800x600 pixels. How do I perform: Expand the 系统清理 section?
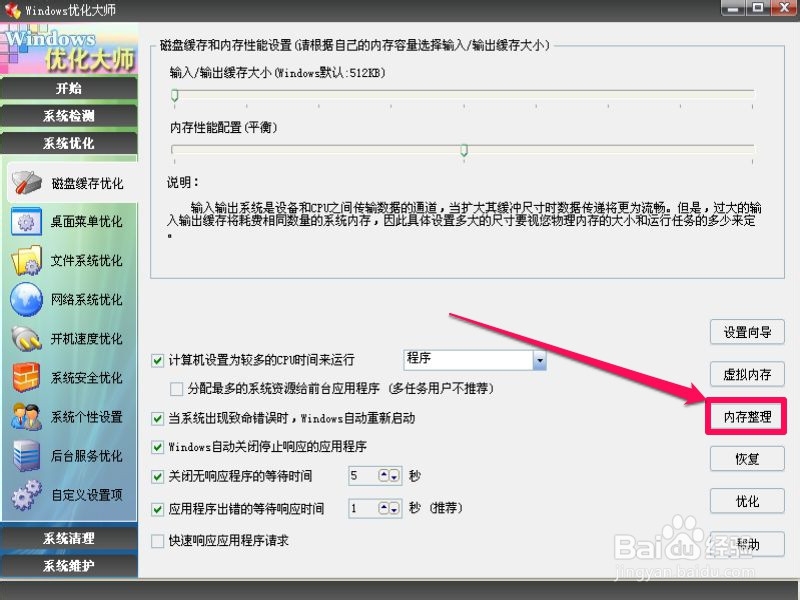(x=69, y=540)
